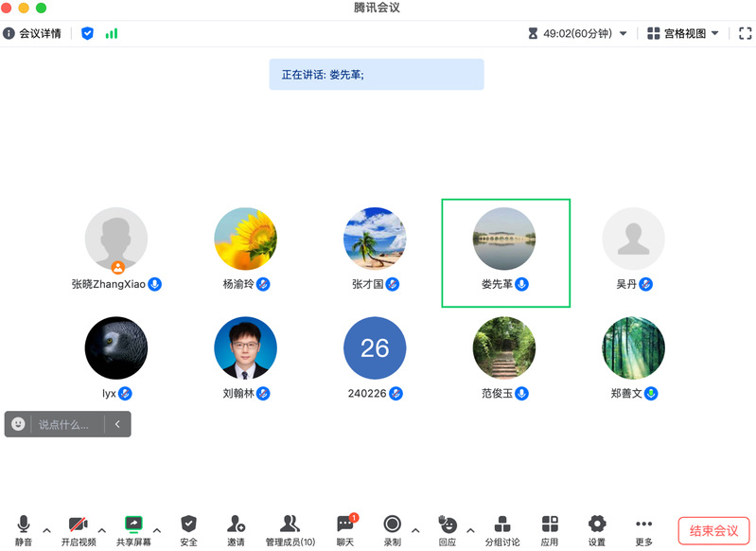The width and height of the screenshot is (756, 551).
Task: Click the 正在讲话: 娄先革 banner
Action: pos(377,74)
